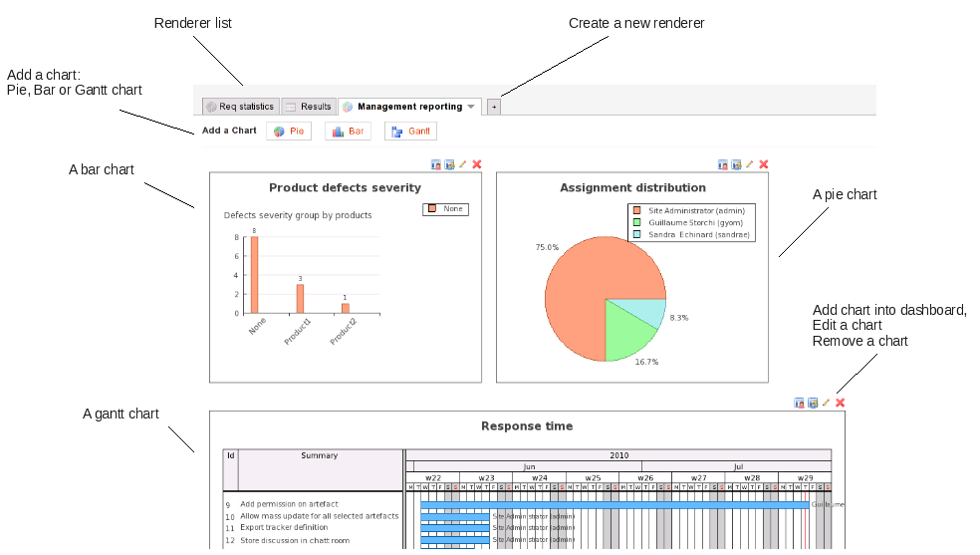Click the 8.3% light blue pie slice

(647, 310)
